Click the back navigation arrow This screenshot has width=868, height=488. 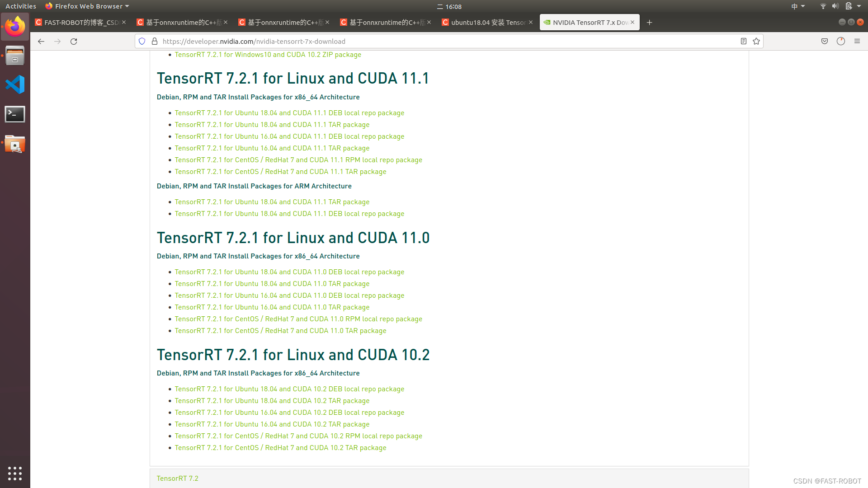click(x=41, y=41)
